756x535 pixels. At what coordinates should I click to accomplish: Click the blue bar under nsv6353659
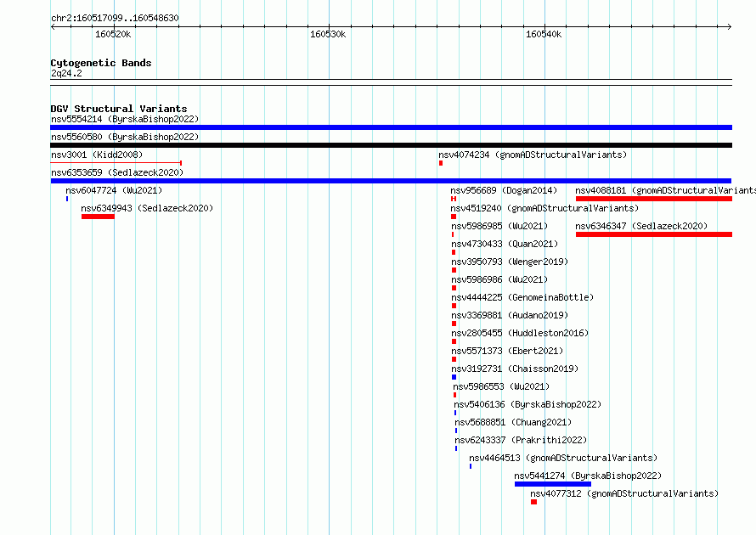pos(391,181)
